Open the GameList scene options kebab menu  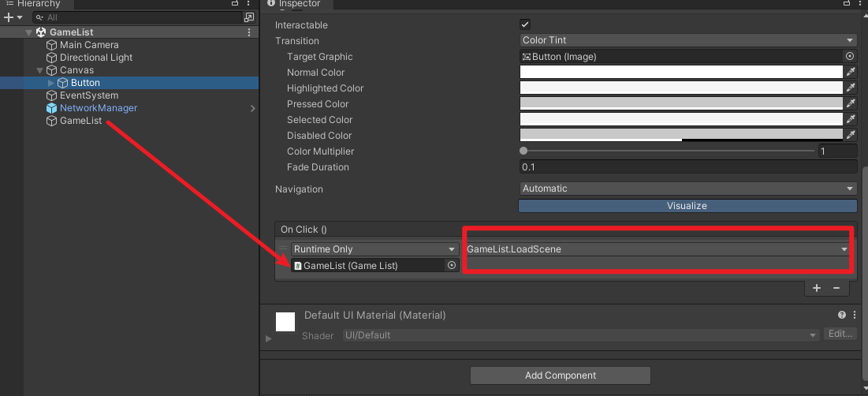[249, 32]
